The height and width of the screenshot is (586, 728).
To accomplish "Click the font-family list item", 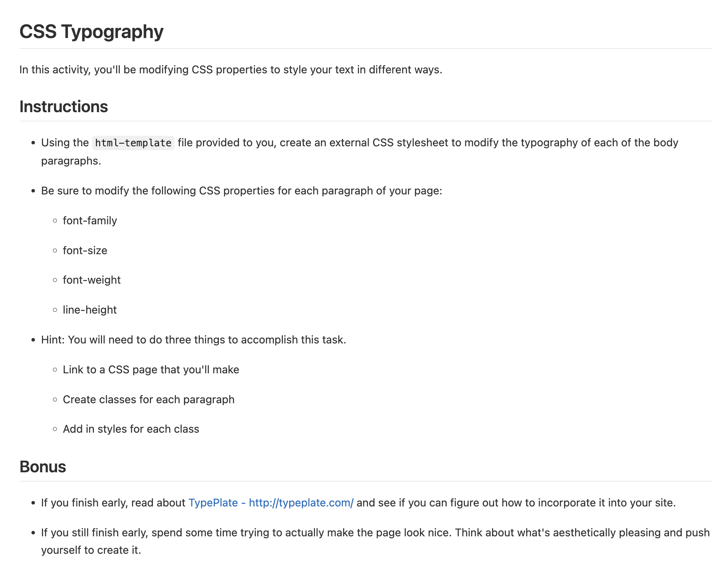I will coord(90,221).
